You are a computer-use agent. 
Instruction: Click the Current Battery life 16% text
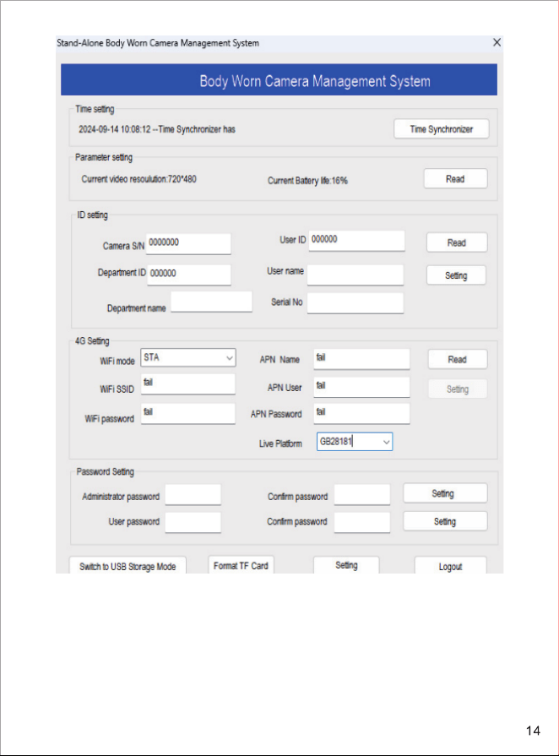pos(307,180)
